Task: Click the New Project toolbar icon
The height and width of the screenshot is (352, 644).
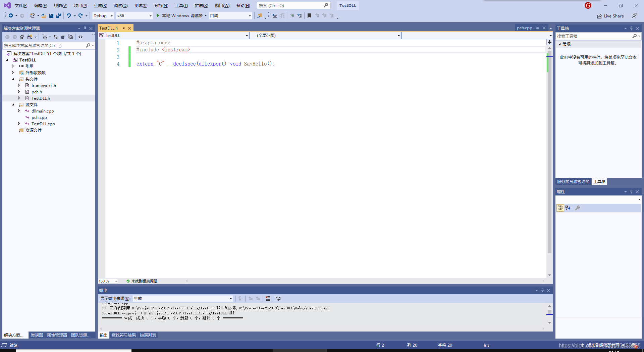Action: [32, 15]
